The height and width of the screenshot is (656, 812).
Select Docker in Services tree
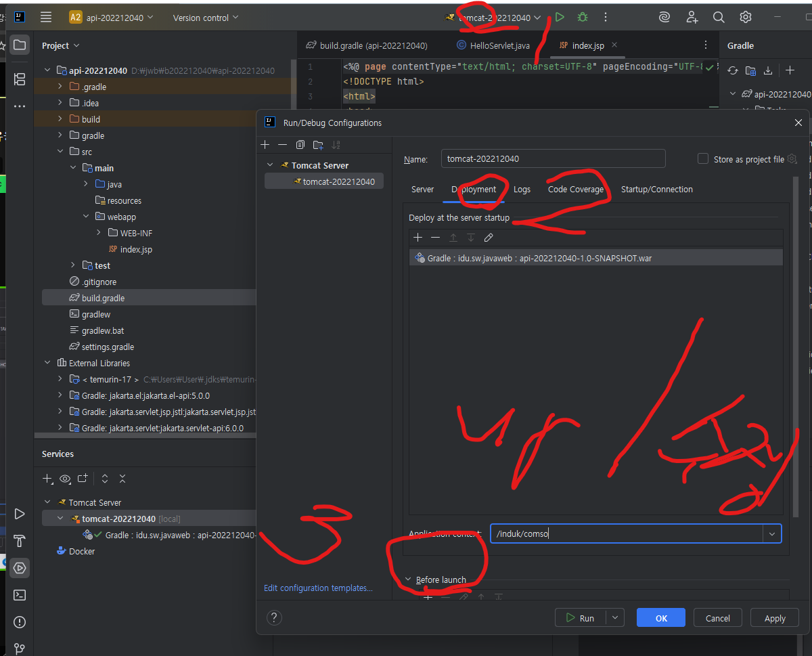pyautogui.click(x=82, y=551)
